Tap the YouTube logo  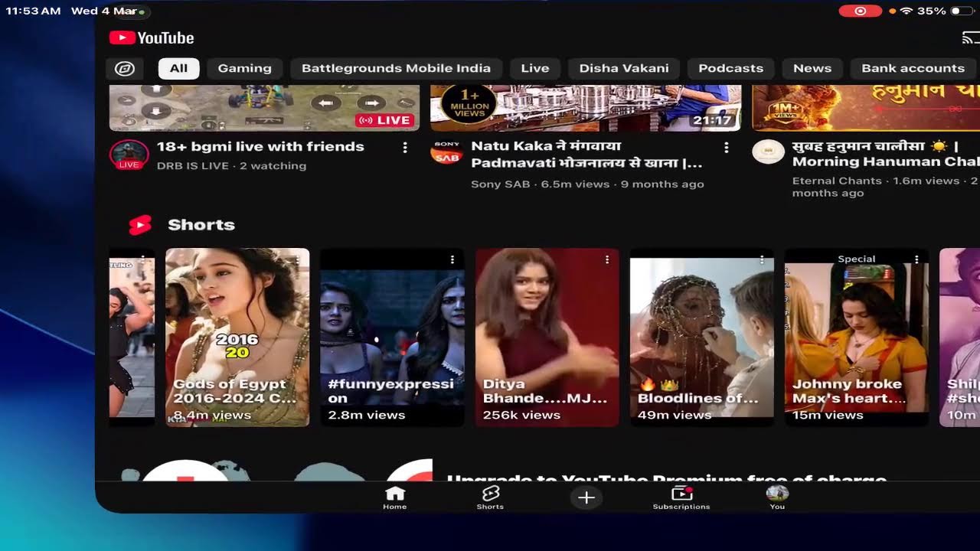coord(152,37)
